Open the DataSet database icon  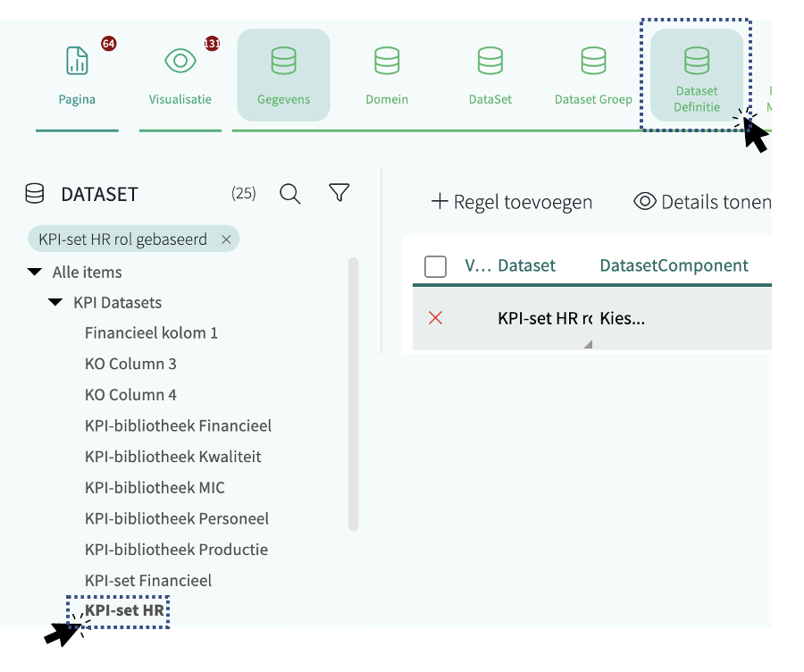490,62
